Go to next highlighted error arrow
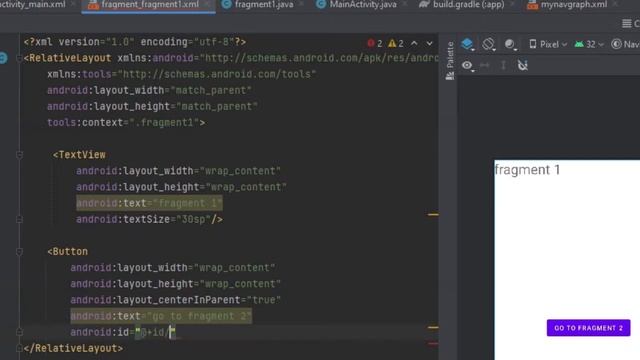The width and height of the screenshot is (640, 360). click(429, 43)
